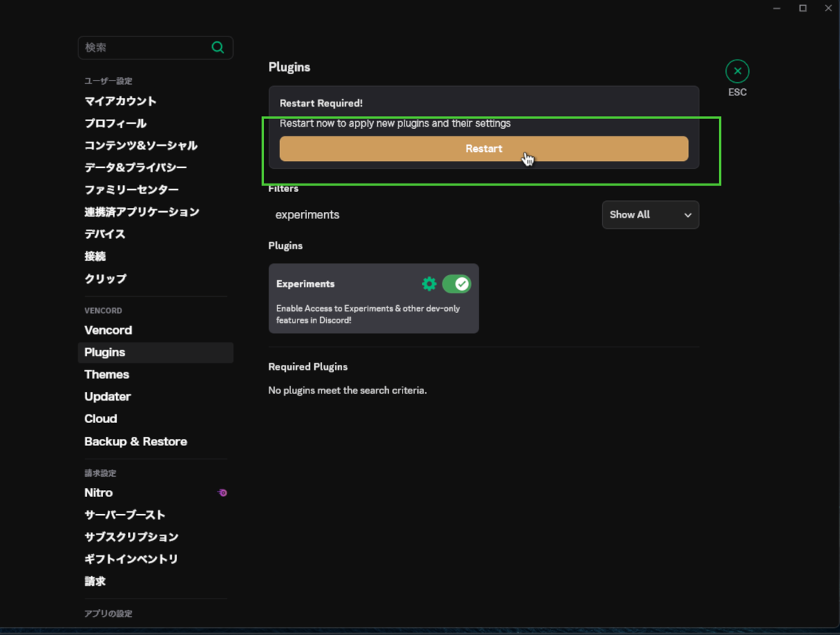Click the ユーザー設定 section label
Screen dimensions: 840x635
point(108,81)
